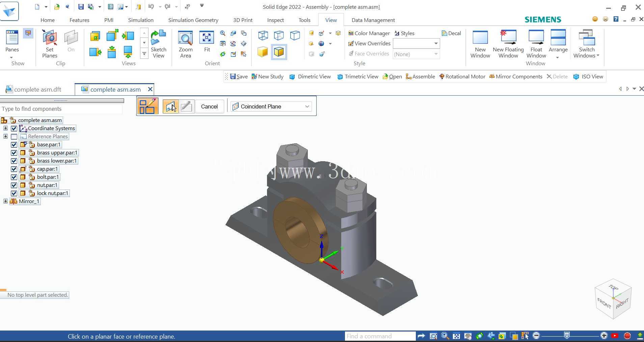Activate the Zoom Area tool
This screenshot has height=342, width=644.
pos(185,44)
